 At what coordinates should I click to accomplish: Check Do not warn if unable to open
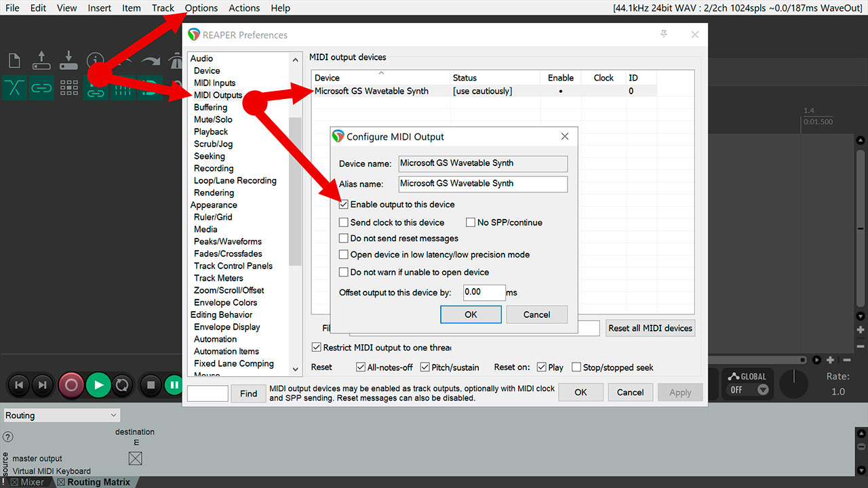tap(344, 272)
